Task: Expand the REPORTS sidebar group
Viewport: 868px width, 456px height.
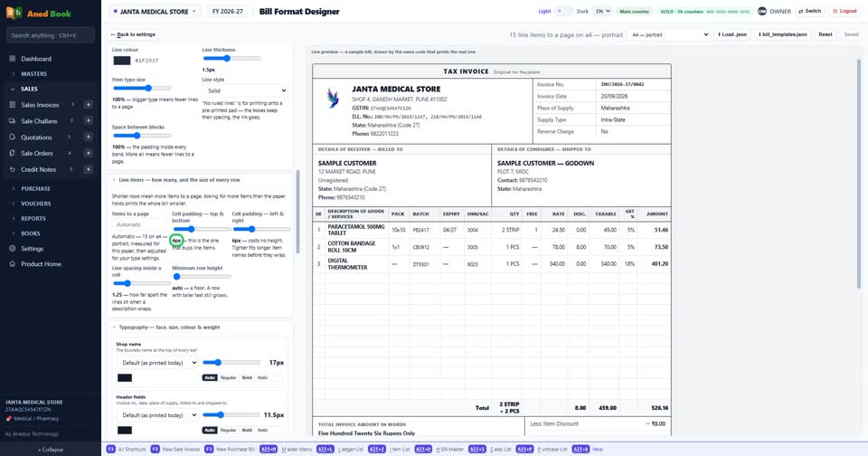Action: [x=50, y=218]
